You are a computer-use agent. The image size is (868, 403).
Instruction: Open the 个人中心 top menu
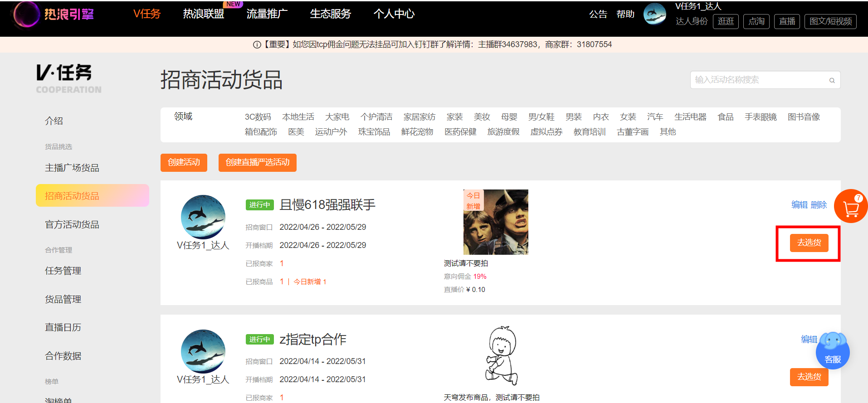(394, 14)
